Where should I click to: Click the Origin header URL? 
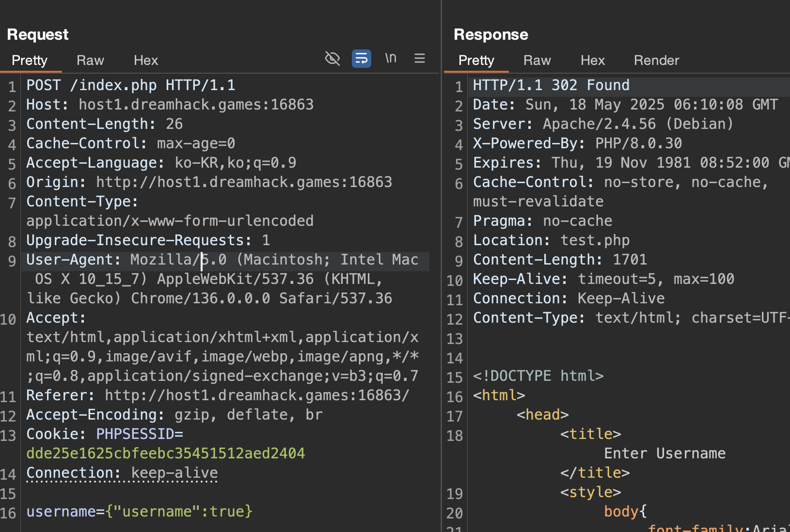pyautogui.click(x=244, y=182)
